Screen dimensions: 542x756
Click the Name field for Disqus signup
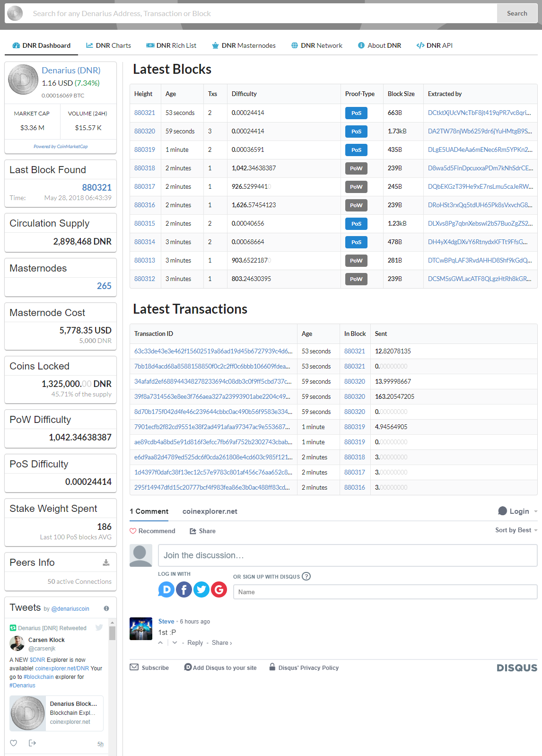coord(385,592)
